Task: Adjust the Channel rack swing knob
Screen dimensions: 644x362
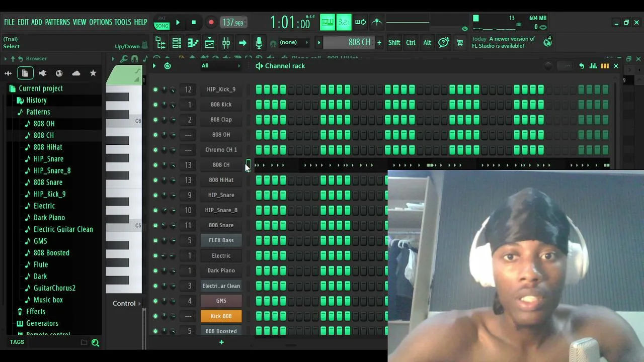Action: [548, 66]
